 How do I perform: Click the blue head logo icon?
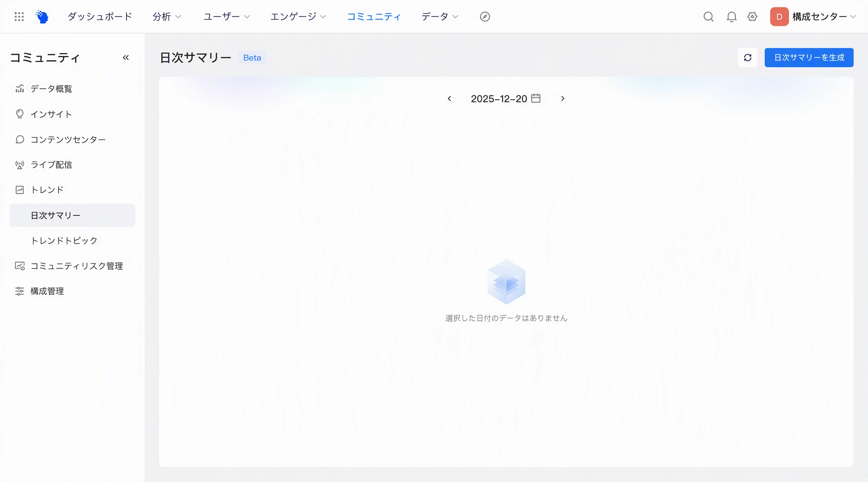[42, 17]
